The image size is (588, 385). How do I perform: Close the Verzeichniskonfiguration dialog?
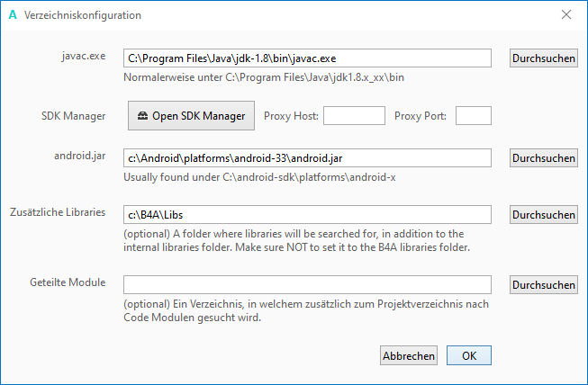pyautogui.click(x=566, y=15)
